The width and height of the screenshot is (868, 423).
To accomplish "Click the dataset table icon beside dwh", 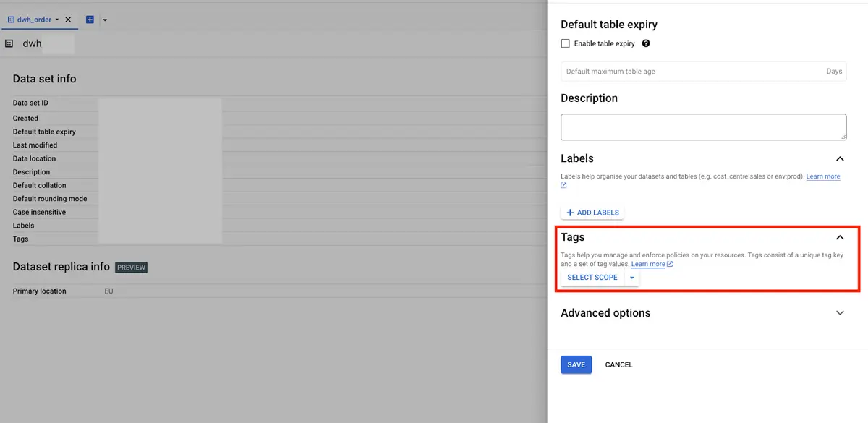I will (x=9, y=43).
